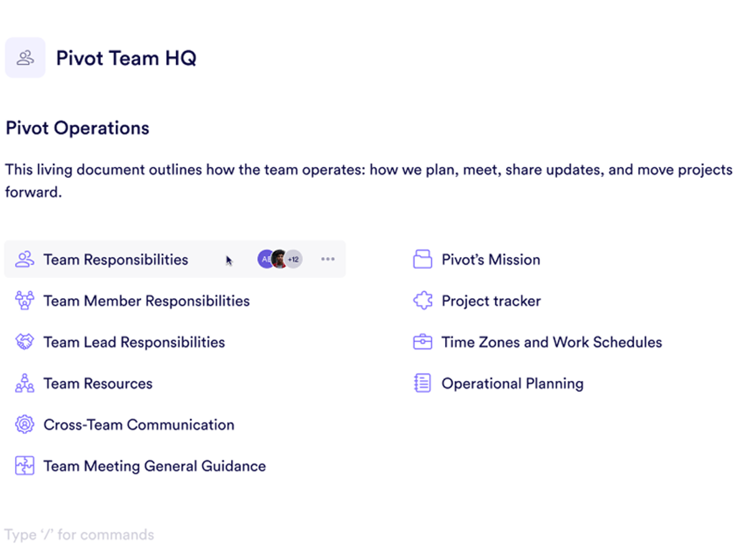The height and width of the screenshot is (560, 747).
Task: Click the 'Type / for commands' field
Action: point(79,534)
